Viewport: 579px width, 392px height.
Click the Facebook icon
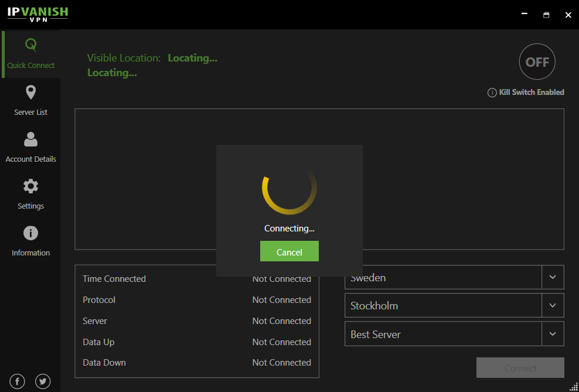(18, 381)
